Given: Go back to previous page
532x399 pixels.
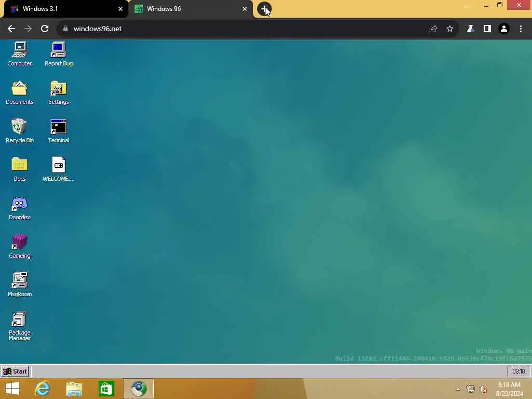Looking at the screenshot, I should coord(11,29).
